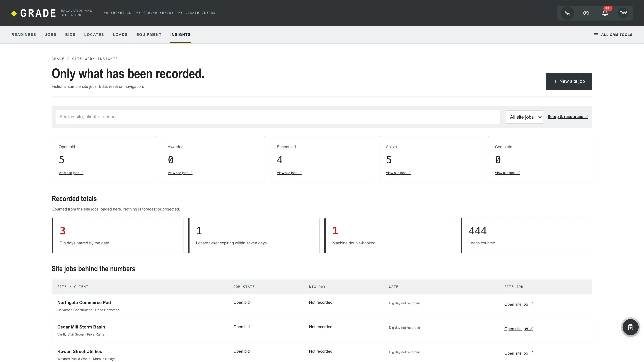Focus the Search site, client or scope field
This screenshot has height=362, width=644.
[x=278, y=117]
